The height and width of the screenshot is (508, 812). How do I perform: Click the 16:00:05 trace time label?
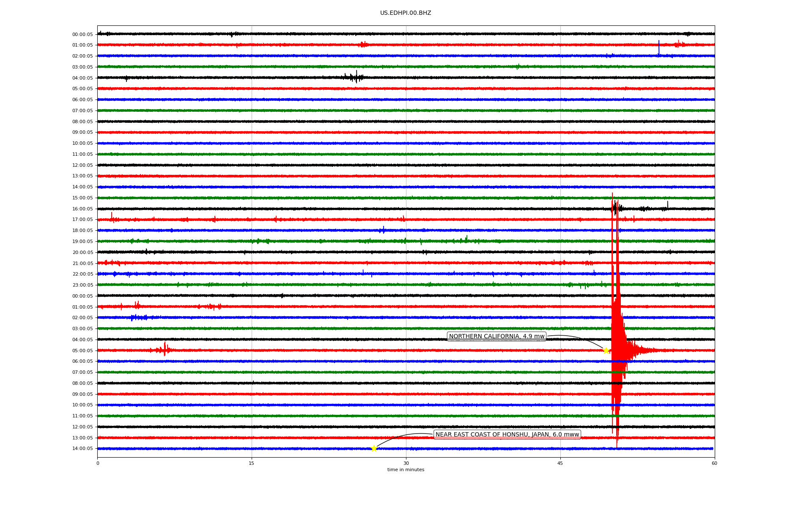click(x=82, y=209)
